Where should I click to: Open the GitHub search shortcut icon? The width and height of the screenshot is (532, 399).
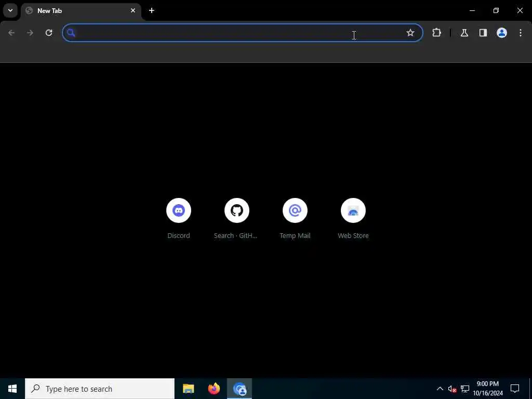237,210
